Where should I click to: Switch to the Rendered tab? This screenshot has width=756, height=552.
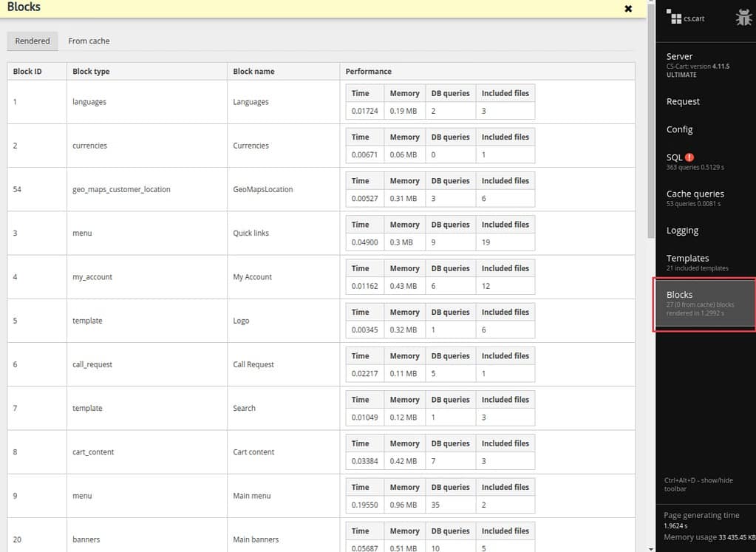point(33,41)
